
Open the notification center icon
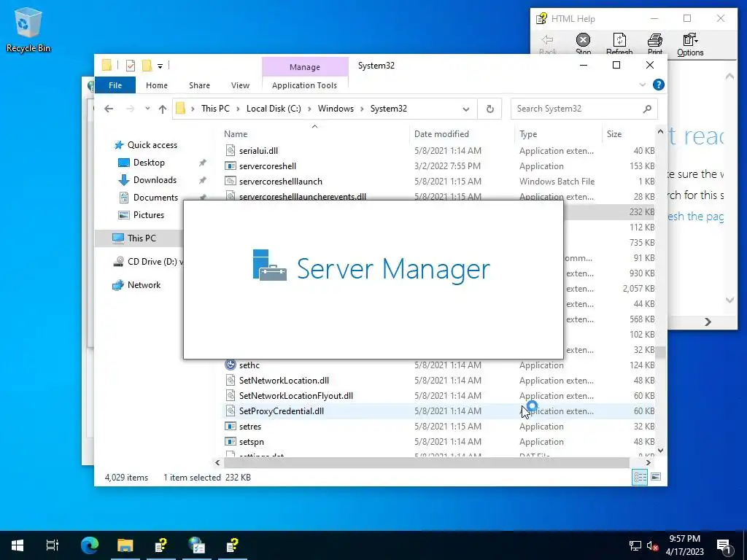[724, 546]
